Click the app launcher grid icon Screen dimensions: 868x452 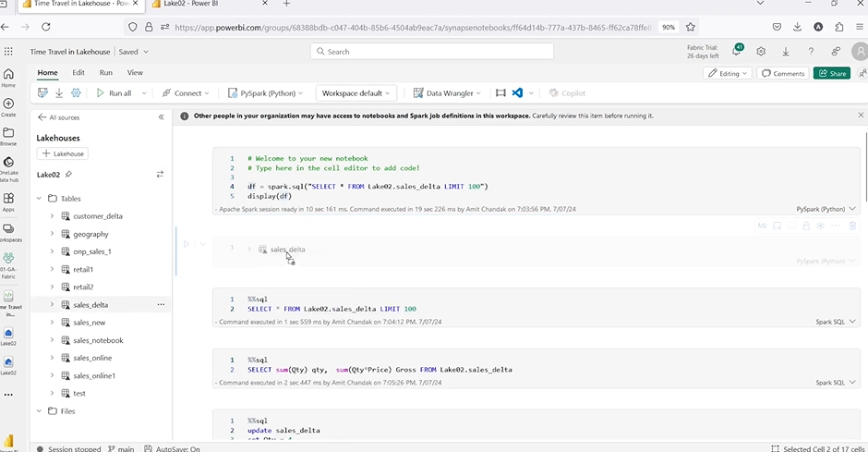point(8,52)
